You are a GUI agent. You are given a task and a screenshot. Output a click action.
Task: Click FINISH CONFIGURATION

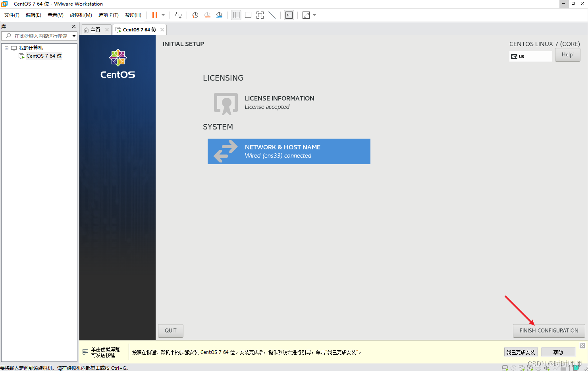coord(549,330)
